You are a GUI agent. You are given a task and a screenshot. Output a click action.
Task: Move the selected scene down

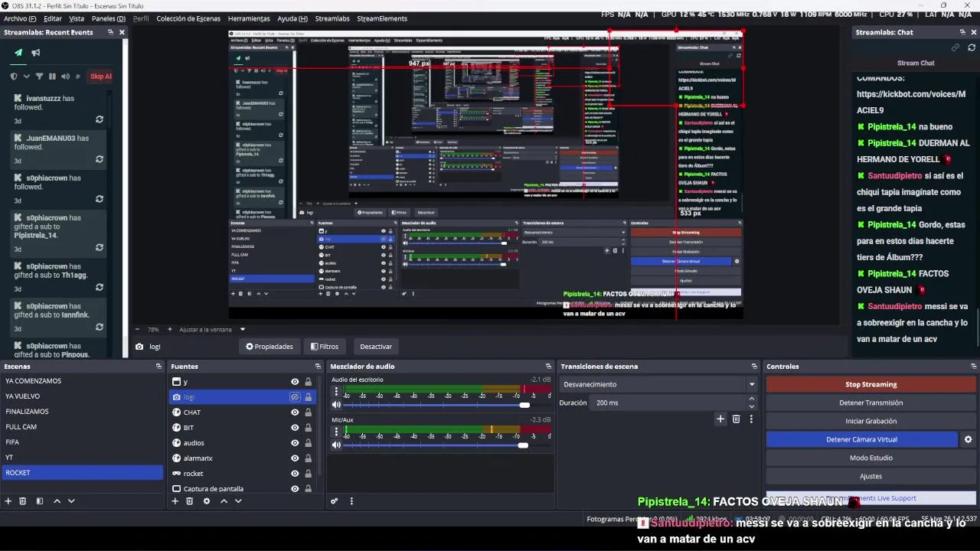(71, 501)
